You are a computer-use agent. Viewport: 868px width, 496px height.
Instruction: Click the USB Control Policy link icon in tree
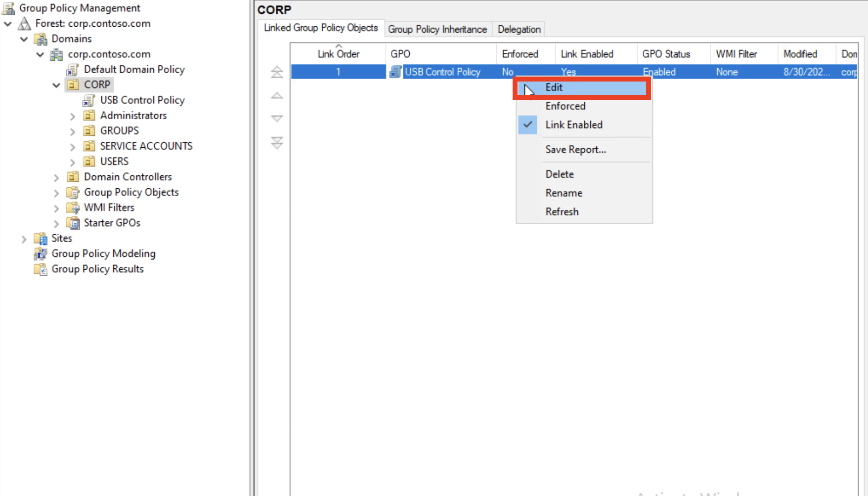pyautogui.click(x=89, y=100)
